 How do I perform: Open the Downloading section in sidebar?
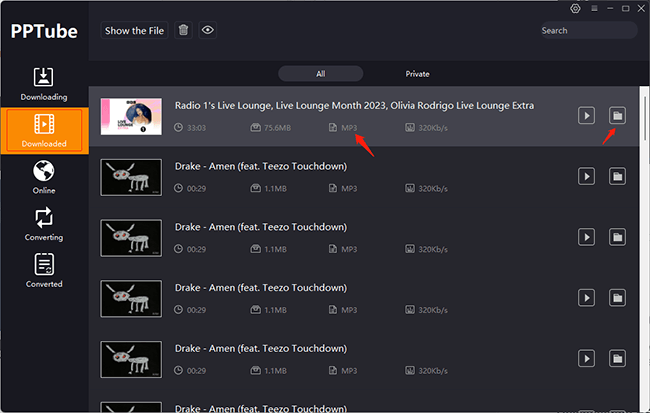pos(44,84)
